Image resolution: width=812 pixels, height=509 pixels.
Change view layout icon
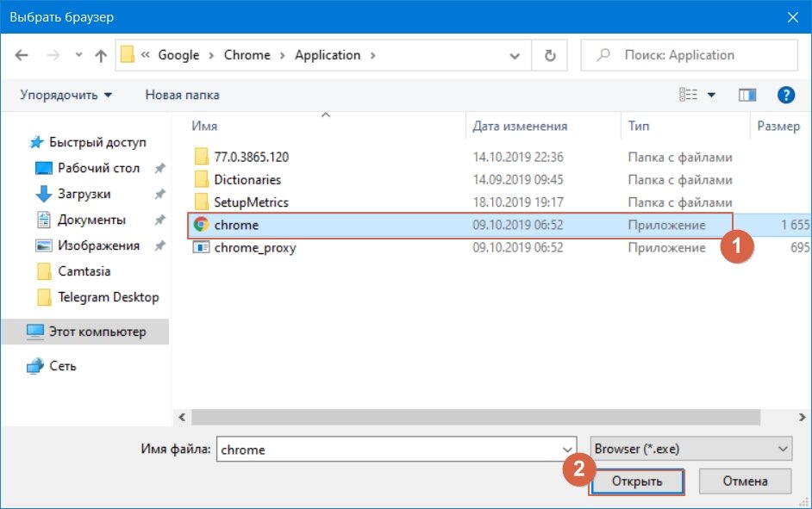pos(688,95)
